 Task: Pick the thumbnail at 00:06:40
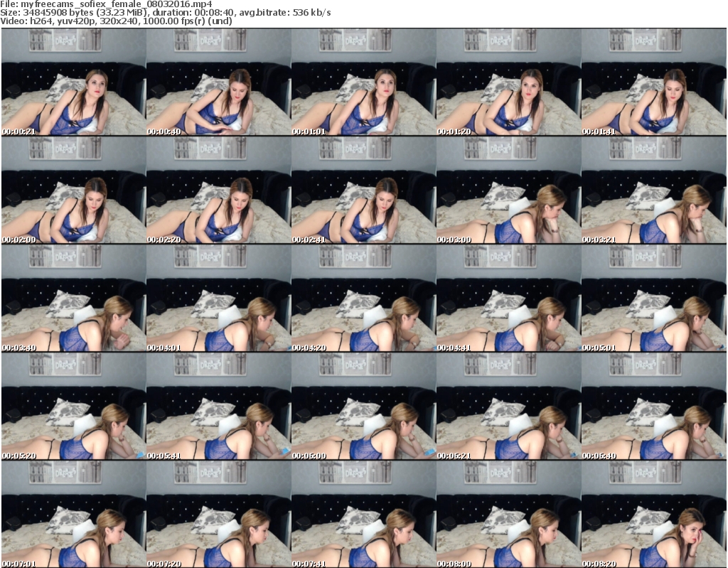(x=653, y=407)
